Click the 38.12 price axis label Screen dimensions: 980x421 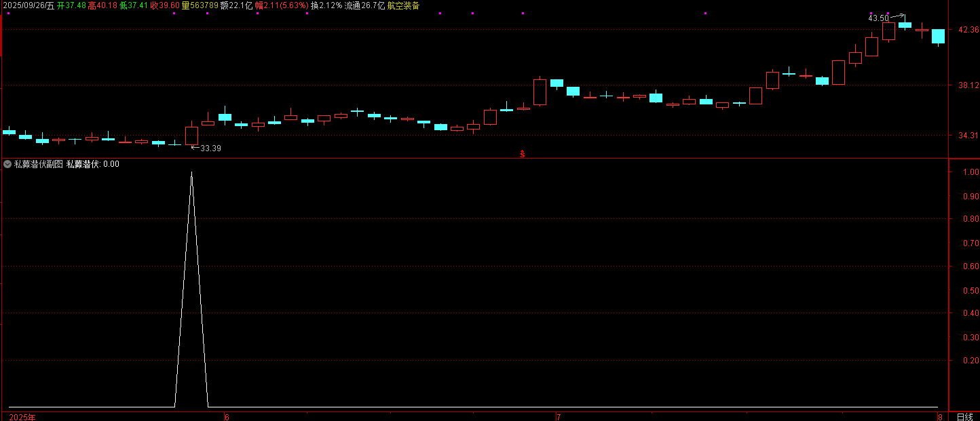click(968, 85)
